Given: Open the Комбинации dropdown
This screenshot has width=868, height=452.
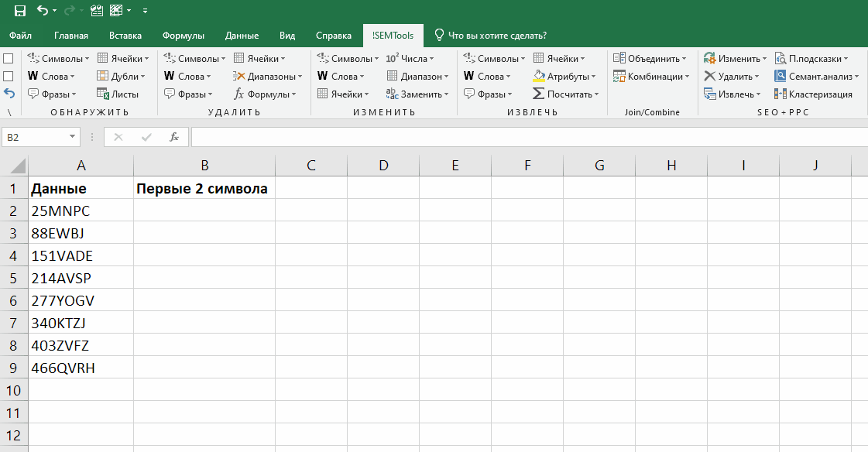Looking at the screenshot, I should coord(651,77).
